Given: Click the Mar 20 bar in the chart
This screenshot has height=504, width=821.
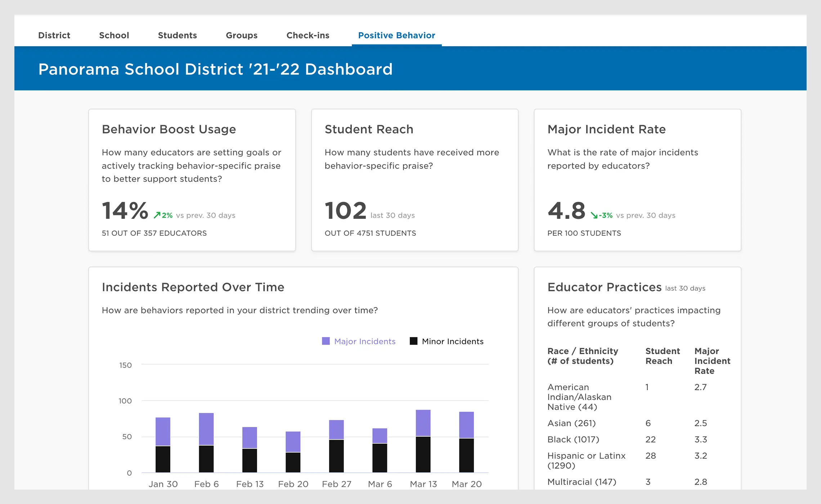Looking at the screenshot, I should [466, 442].
